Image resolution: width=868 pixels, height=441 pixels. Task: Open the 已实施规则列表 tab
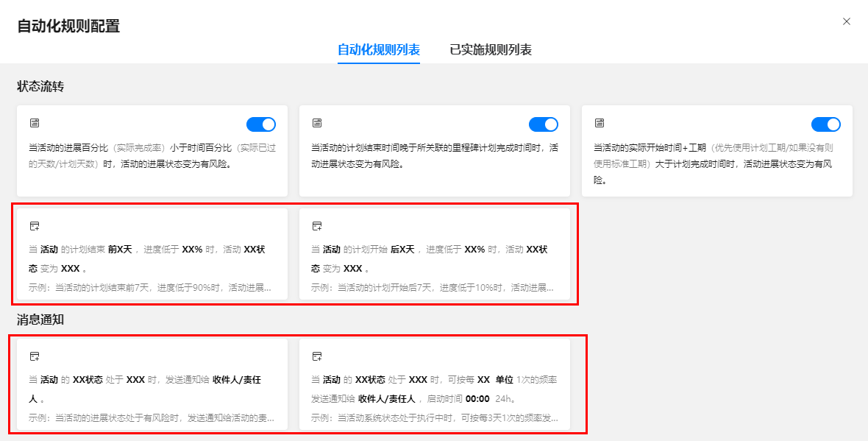click(x=491, y=50)
